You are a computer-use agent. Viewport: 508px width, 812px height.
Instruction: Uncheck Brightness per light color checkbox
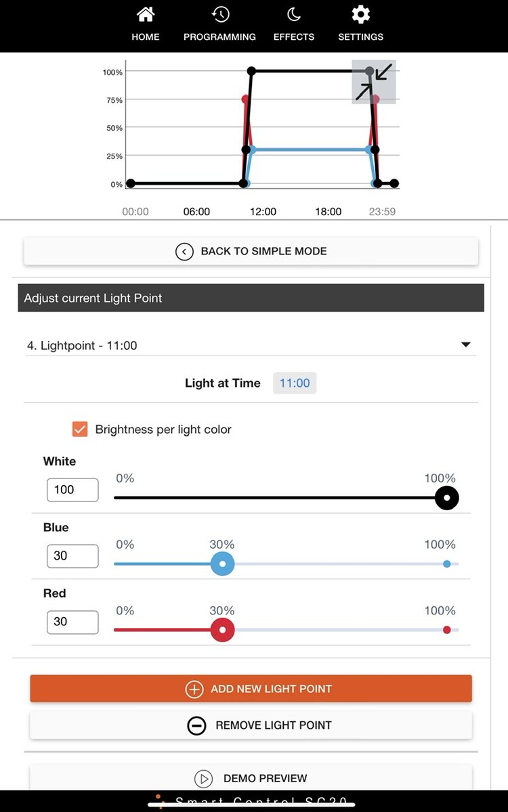point(80,429)
